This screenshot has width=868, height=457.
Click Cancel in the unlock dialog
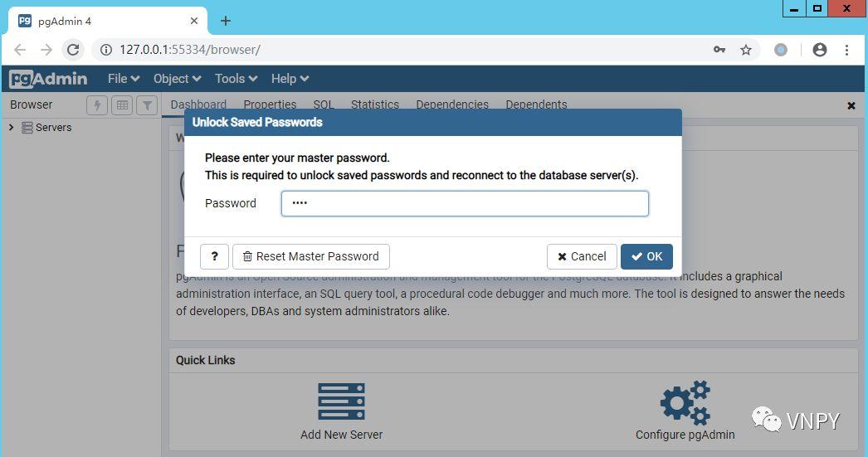click(582, 257)
